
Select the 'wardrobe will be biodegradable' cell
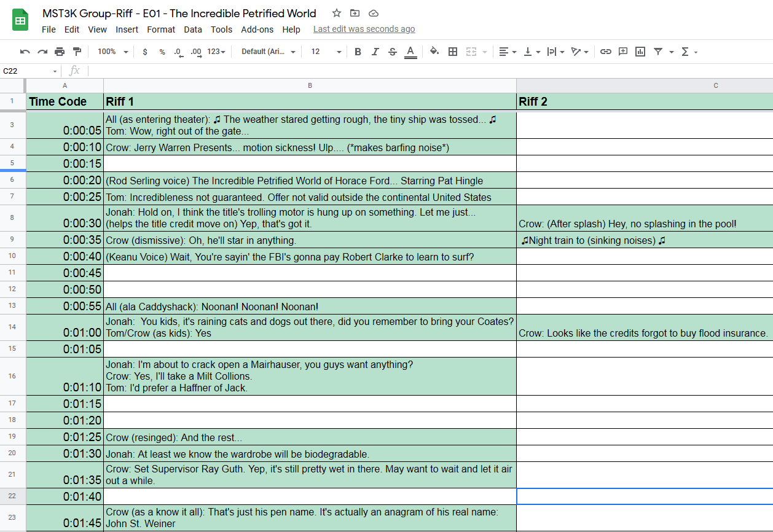(310, 454)
